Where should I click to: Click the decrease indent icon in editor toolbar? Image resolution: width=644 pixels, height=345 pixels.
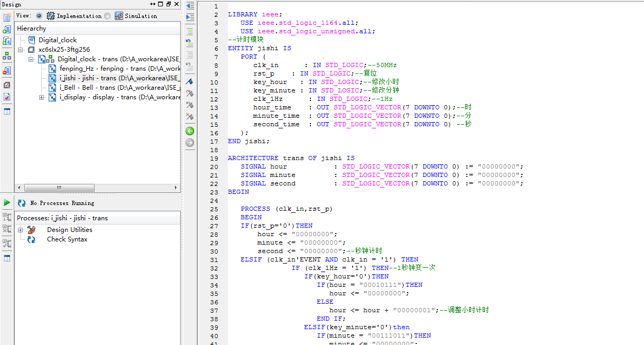(190, 6)
